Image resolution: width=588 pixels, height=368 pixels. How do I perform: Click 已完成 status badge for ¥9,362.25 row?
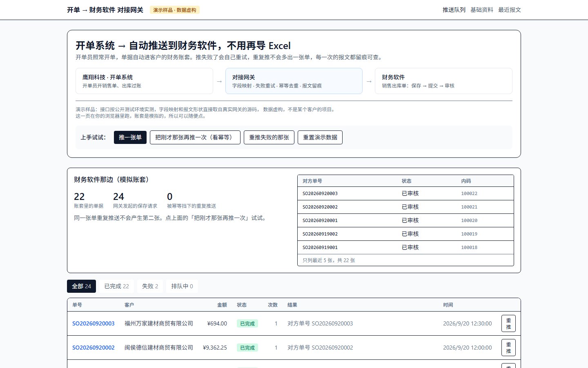click(x=247, y=348)
